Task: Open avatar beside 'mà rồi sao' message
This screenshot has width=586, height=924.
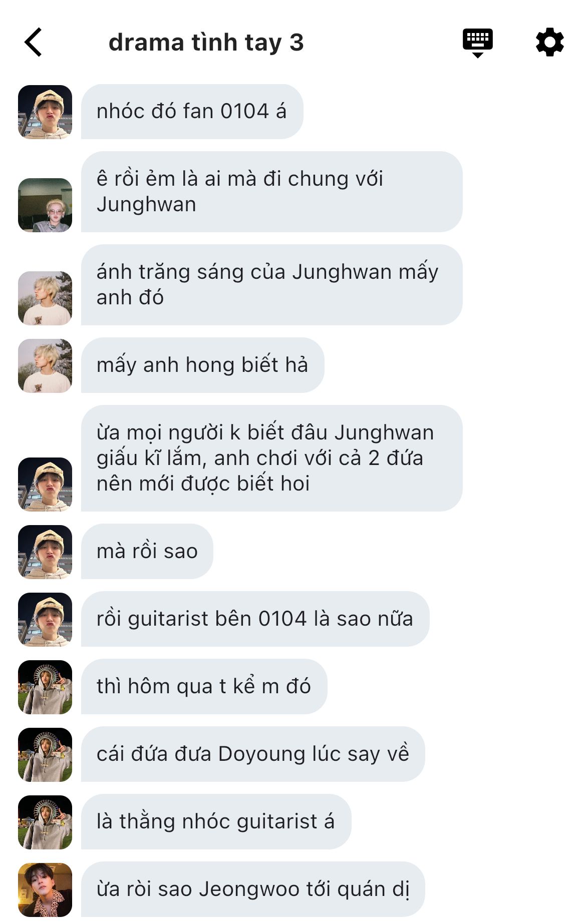Action: (45, 552)
